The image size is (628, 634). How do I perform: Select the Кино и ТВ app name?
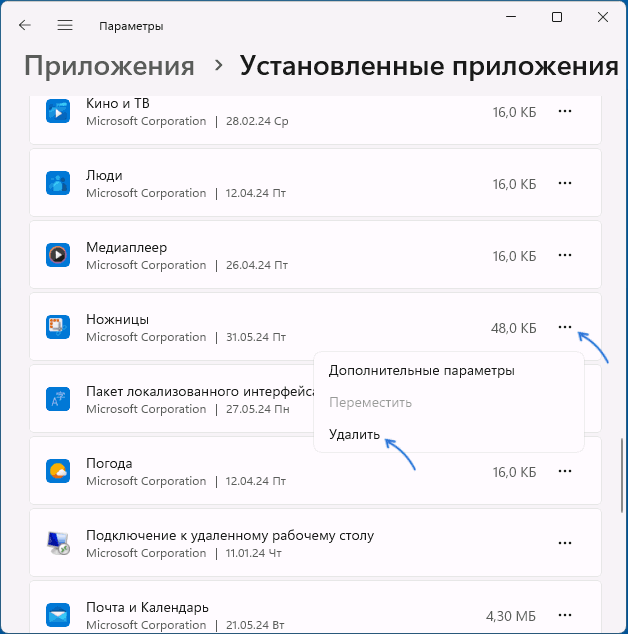pyautogui.click(x=118, y=104)
